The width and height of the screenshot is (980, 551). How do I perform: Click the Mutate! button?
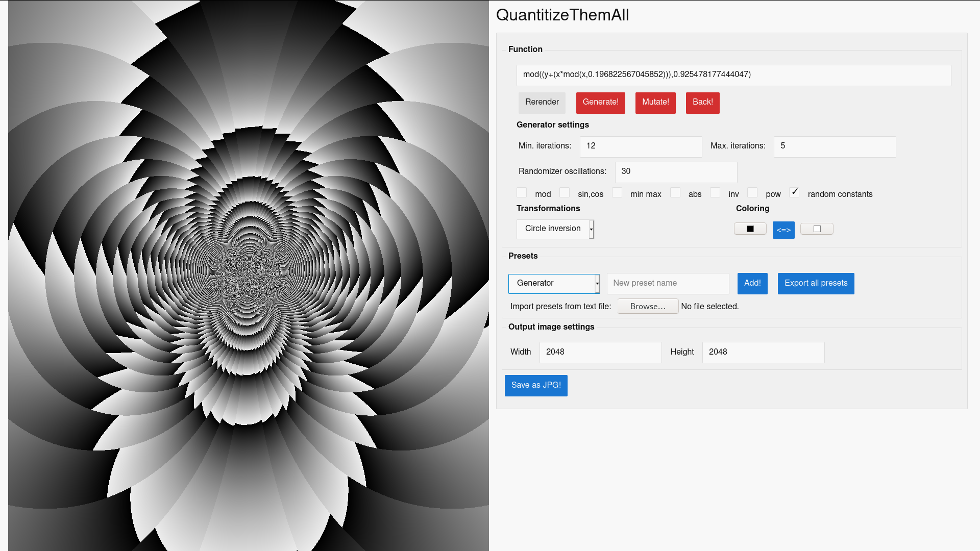(655, 103)
